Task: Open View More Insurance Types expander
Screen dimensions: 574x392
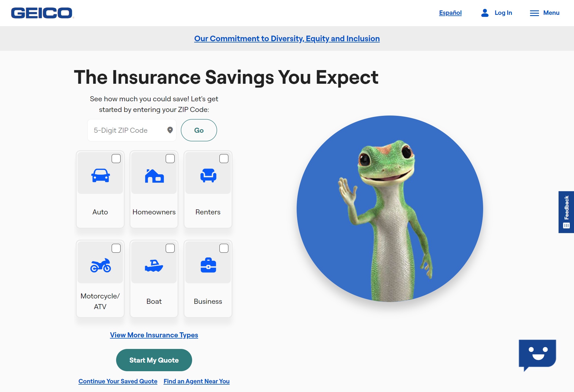Action: pyautogui.click(x=154, y=334)
